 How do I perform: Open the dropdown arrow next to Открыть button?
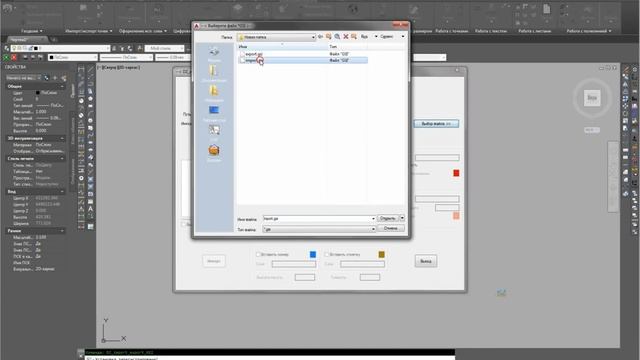click(402, 218)
